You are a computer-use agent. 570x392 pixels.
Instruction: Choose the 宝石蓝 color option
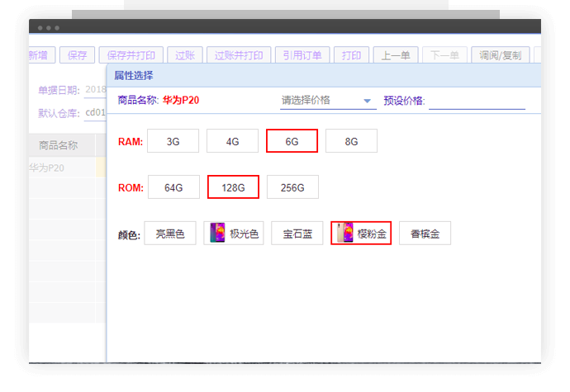coord(297,234)
